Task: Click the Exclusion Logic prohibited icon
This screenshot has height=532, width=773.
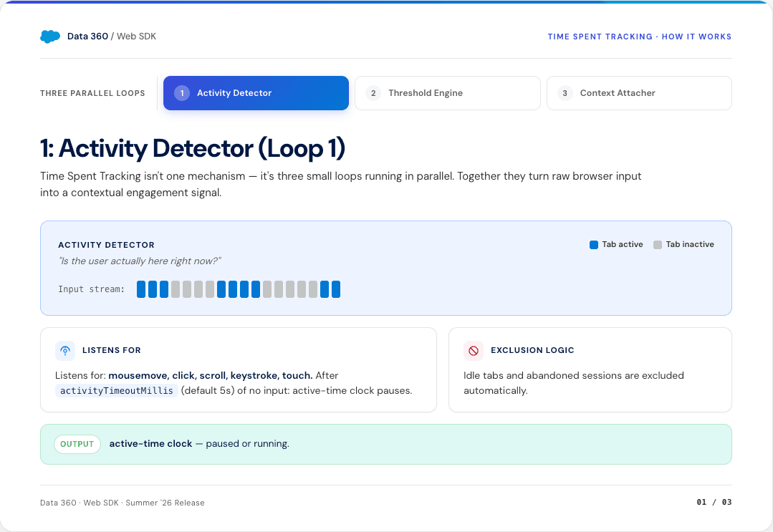Action: [474, 351]
